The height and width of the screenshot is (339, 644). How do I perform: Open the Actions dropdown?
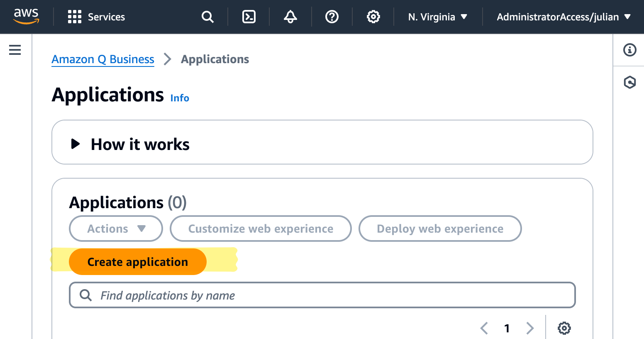click(116, 228)
